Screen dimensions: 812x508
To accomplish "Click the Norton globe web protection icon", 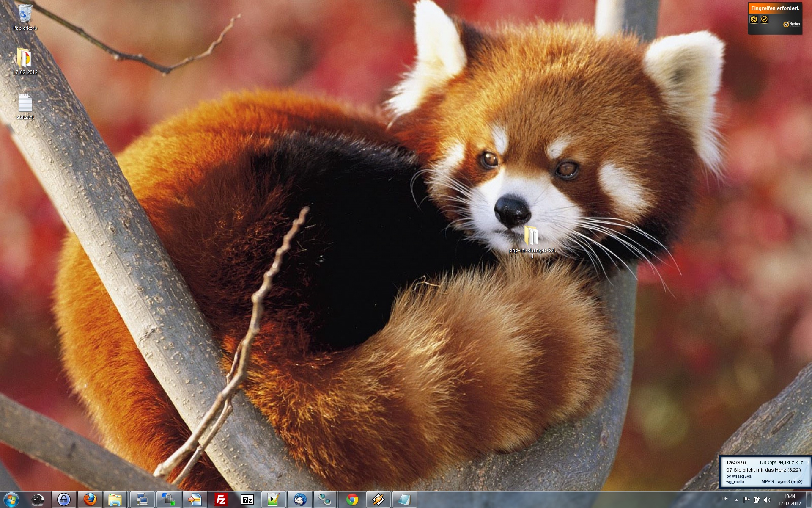I will (754, 19).
